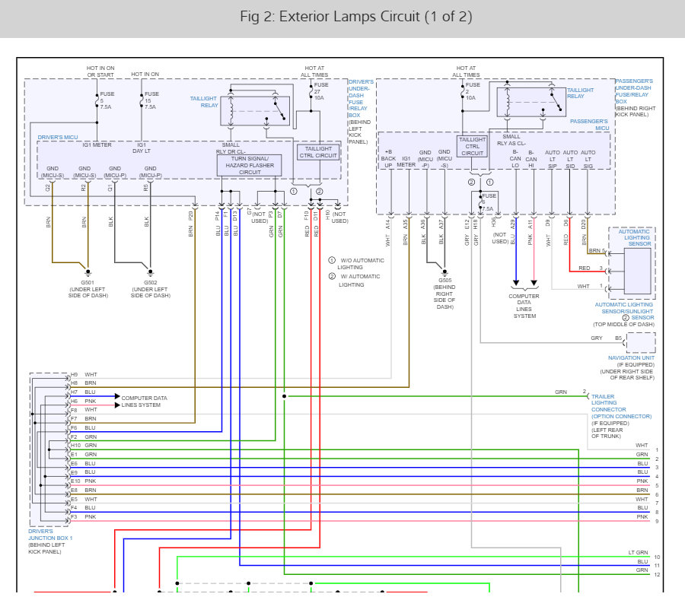Click the "W/ AUTOMATIC LIGHTING" legend entry
This screenshot has width=685, height=616.
pyautogui.click(x=354, y=281)
